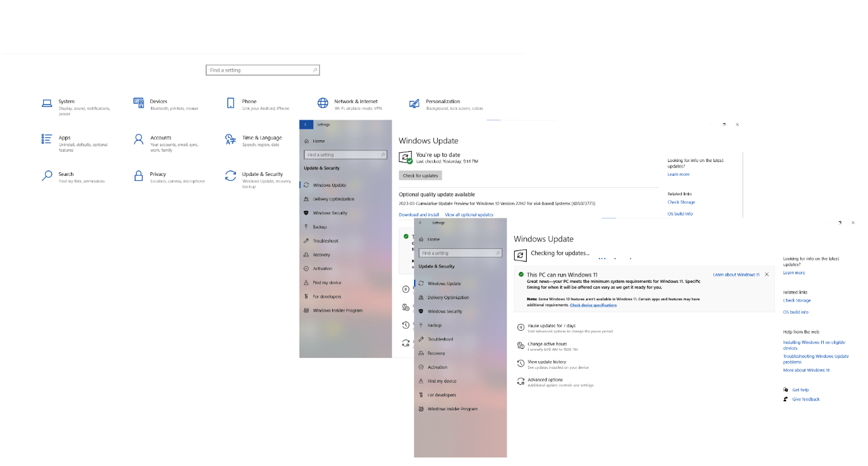Click the blue back arrow in the You're up to date window
The width and height of the screenshot is (868, 466).
pyautogui.click(x=306, y=124)
